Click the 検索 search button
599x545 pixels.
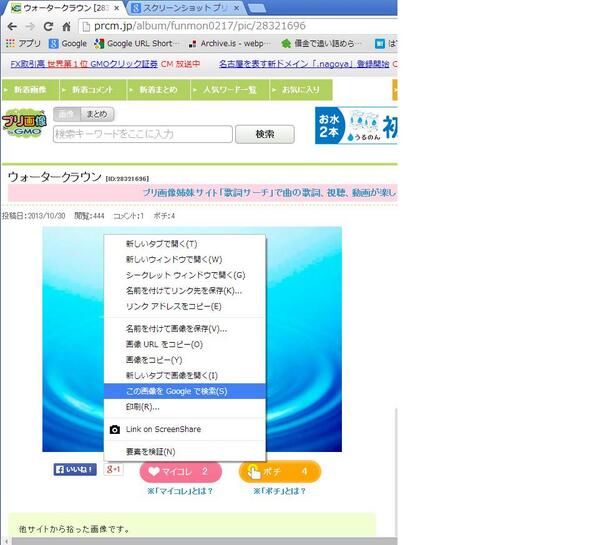pyautogui.click(x=265, y=134)
